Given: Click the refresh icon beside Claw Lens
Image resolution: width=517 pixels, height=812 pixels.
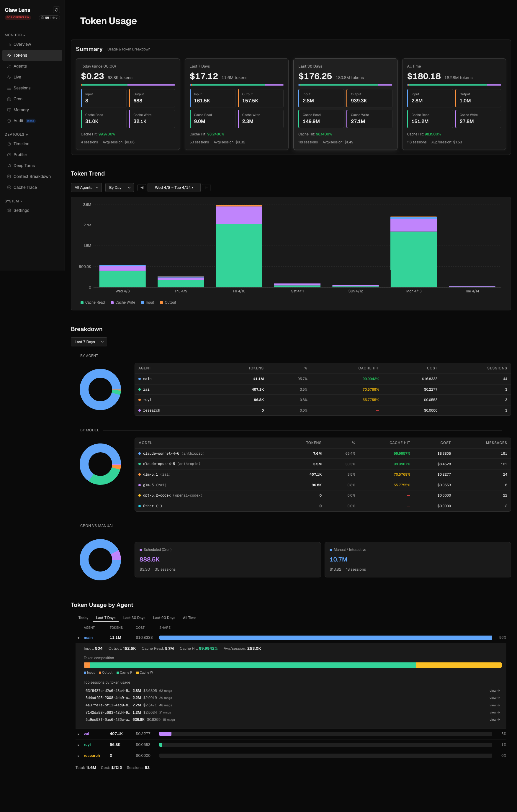Looking at the screenshot, I should click(x=56, y=10).
